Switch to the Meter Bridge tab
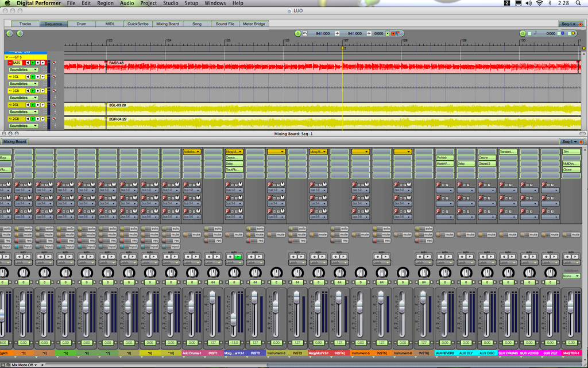 pyautogui.click(x=254, y=24)
